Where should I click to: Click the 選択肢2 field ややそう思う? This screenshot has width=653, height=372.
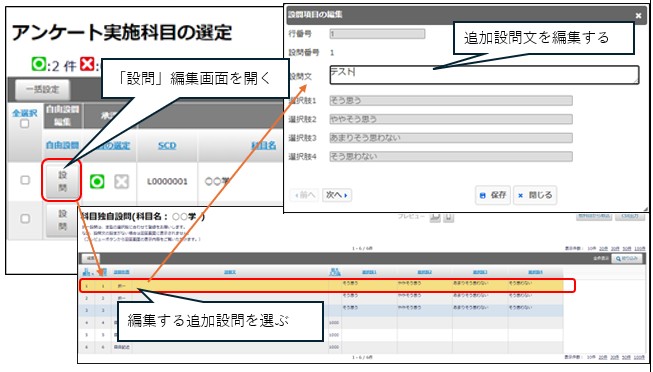pyautogui.click(x=451, y=119)
